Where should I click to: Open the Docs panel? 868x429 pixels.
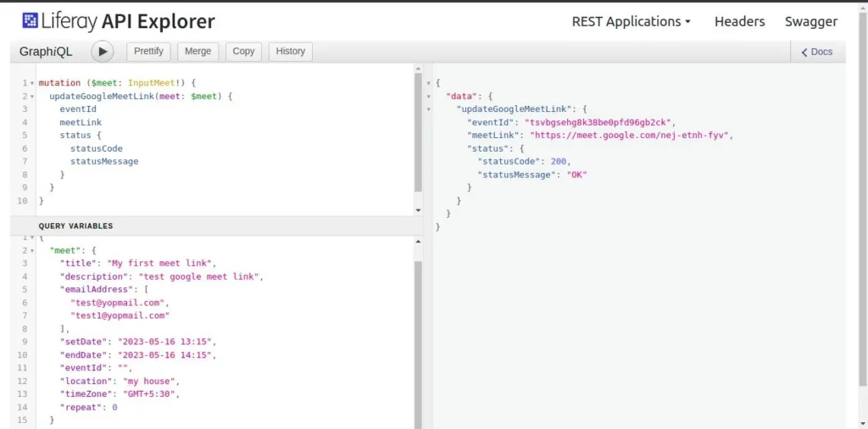click(817, 52)
